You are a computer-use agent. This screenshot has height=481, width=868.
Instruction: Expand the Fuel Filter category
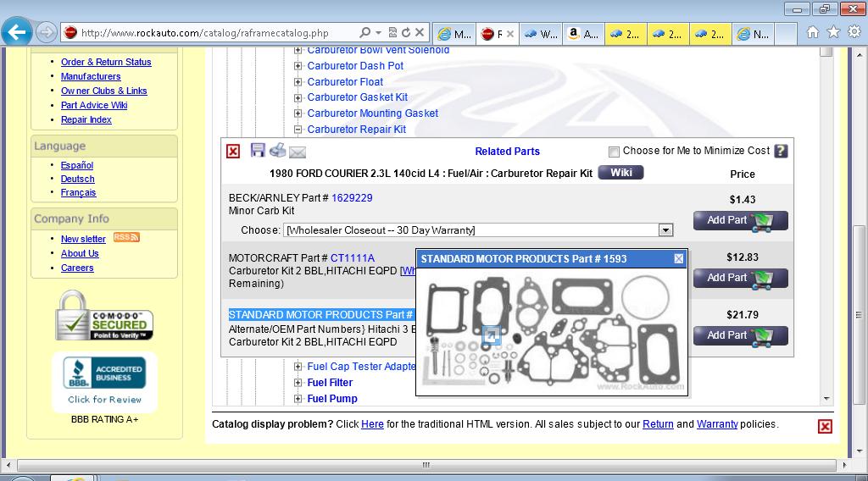298,383
